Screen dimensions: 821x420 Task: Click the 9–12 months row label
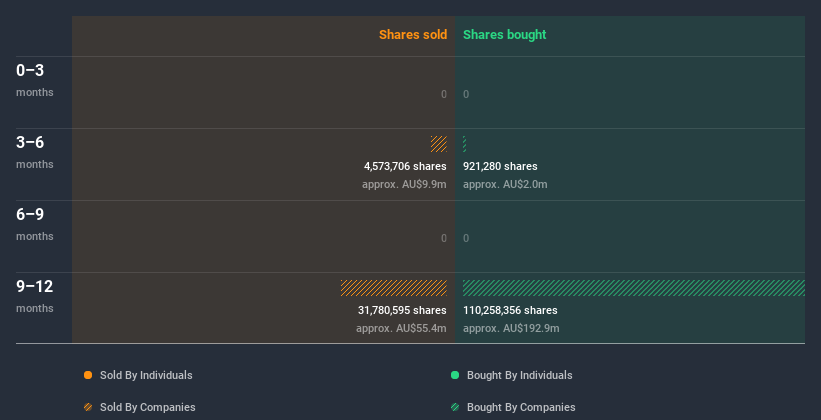35,296
